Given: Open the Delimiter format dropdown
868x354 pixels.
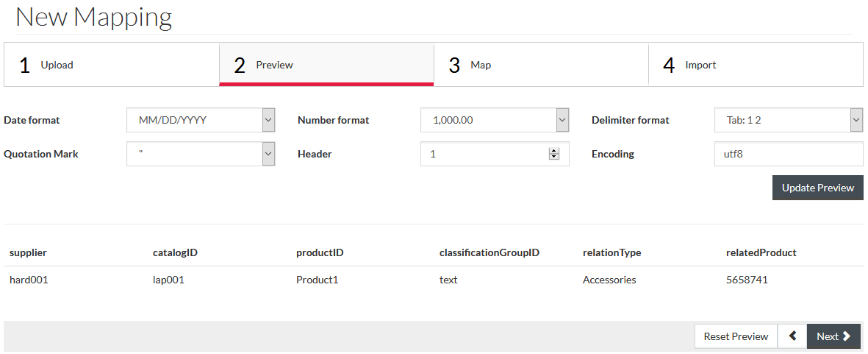Looking at the screenshot, I should (x=789, y=120).
